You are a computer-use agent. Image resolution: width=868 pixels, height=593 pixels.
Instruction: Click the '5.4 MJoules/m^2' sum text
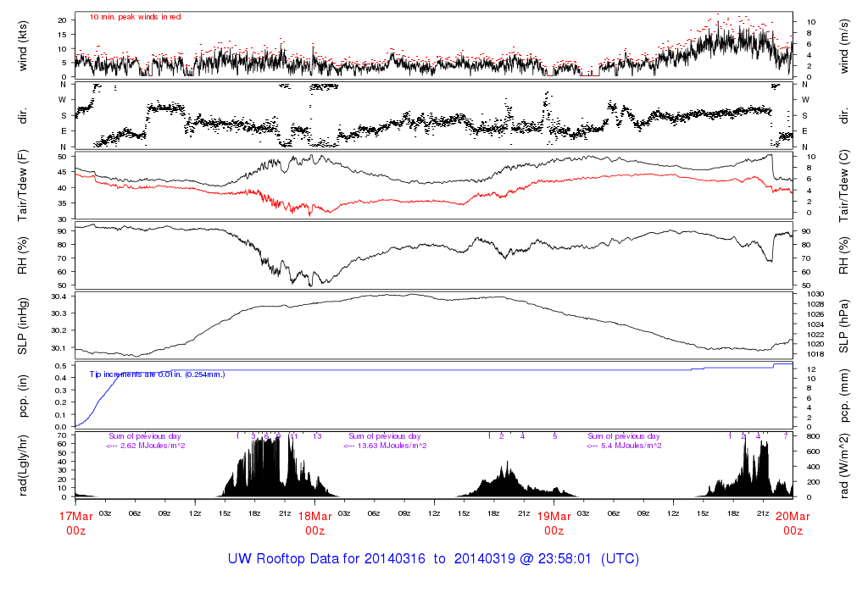click(631, 446)
